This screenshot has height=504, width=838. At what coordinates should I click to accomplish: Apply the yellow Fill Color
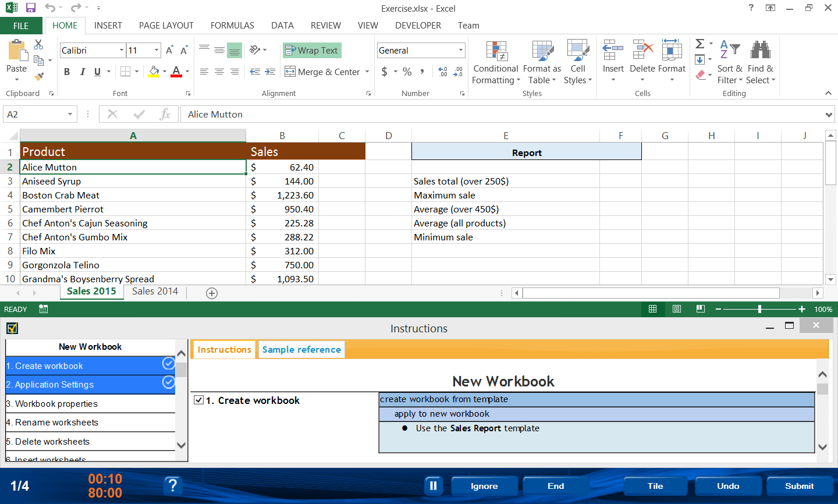pos(154,72)
